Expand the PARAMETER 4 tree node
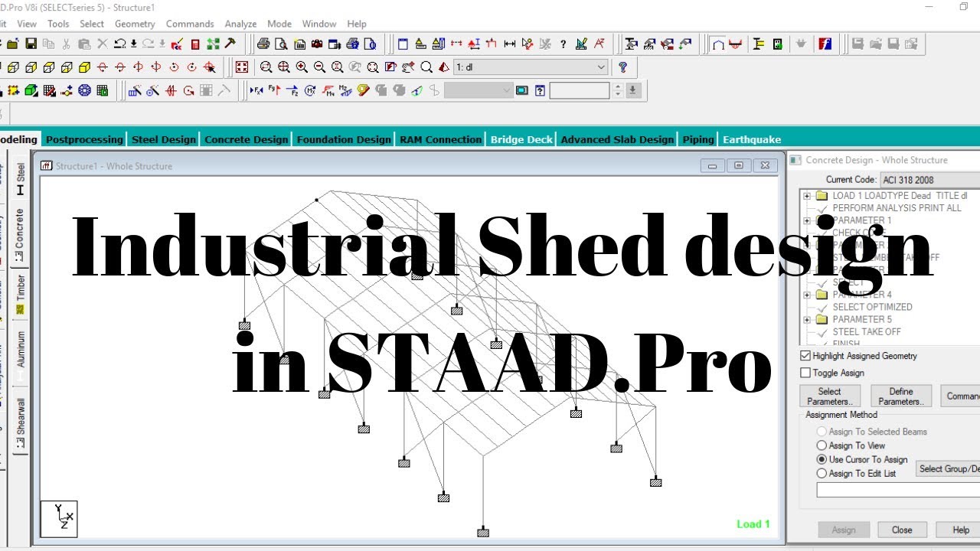The height and width of the screenshot is (551, 980). point(807,295)
